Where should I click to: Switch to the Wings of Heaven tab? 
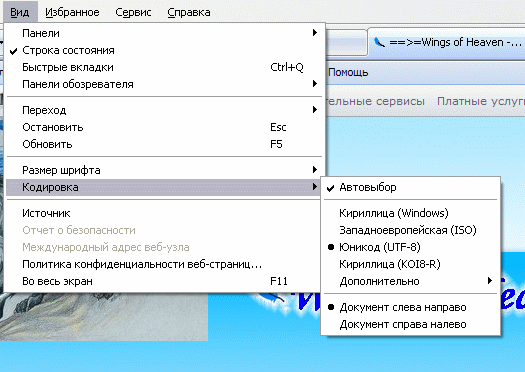(x=447, y=43)
